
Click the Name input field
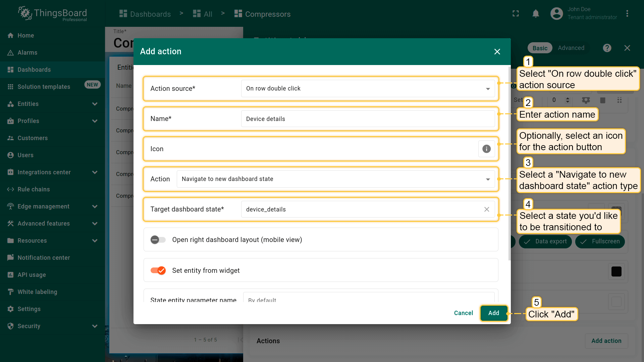(x=368, y=119)
